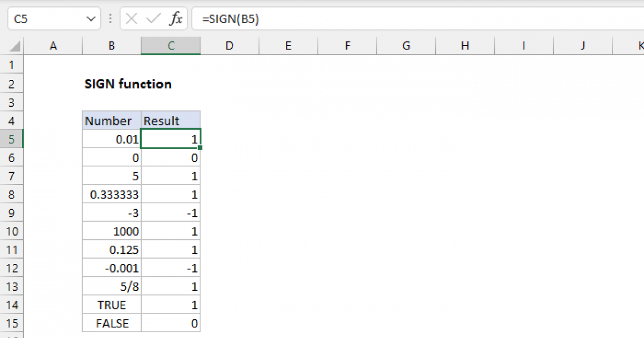Expand the Name Box dropdown arrow
The height and width of the screenshot is (338, 644).
point(90,19)
